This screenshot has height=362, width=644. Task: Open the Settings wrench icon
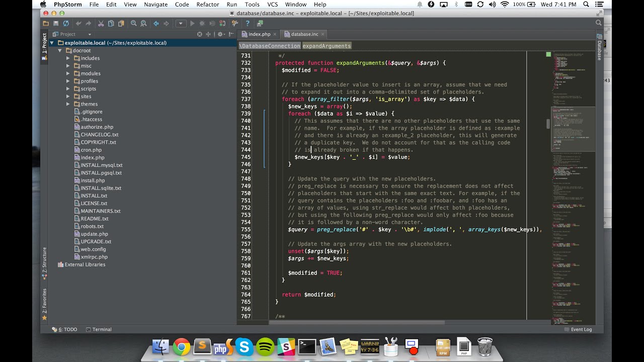(x=235, y=24)
